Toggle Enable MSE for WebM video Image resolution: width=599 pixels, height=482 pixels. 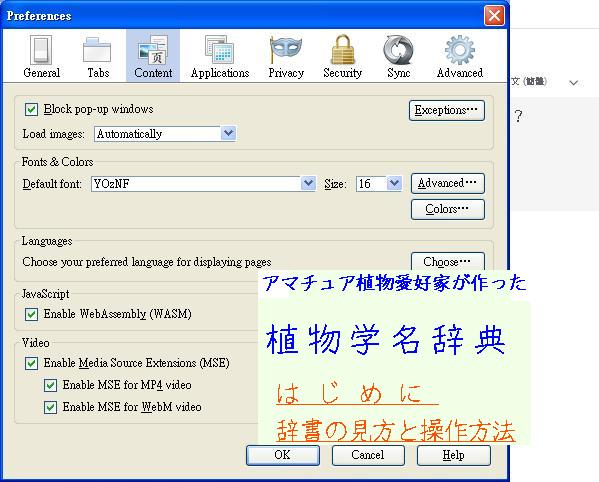(x=50, y=407)
